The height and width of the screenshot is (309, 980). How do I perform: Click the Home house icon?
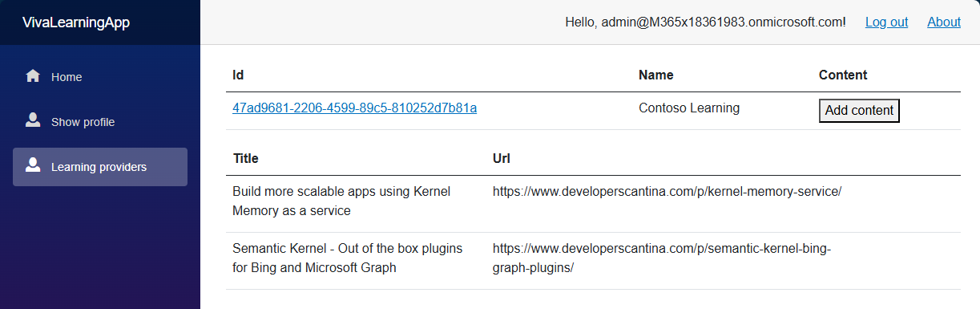[x=33, y=76]
